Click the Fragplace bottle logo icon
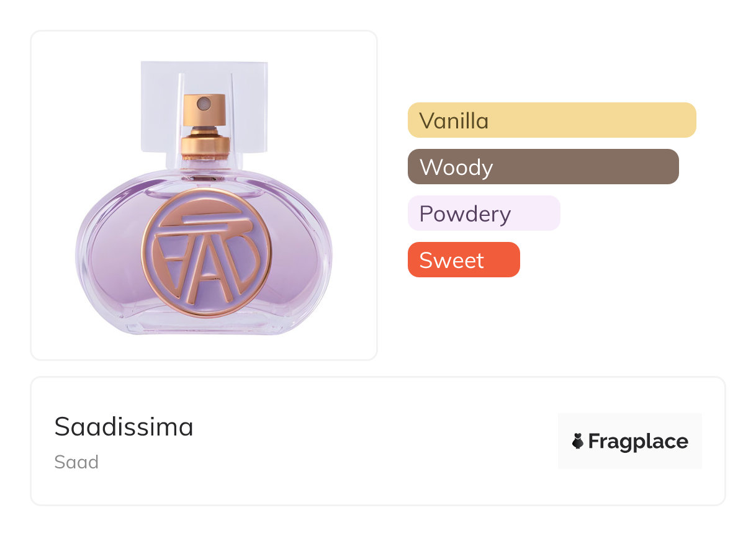 pos(578,441)
